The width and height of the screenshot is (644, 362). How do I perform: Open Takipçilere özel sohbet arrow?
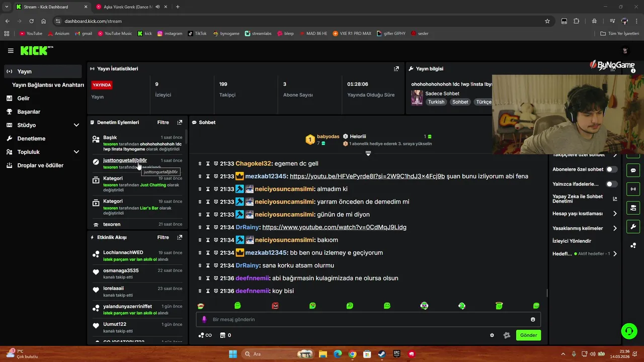coord(615,155)
